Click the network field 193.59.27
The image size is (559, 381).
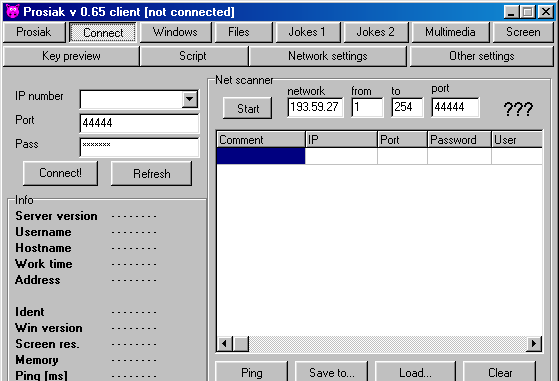tap(315, 107)
